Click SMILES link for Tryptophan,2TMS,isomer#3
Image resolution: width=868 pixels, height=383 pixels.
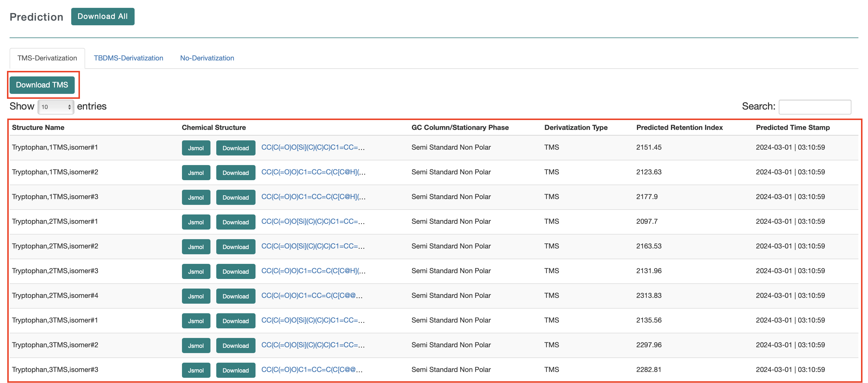[313, 271]
